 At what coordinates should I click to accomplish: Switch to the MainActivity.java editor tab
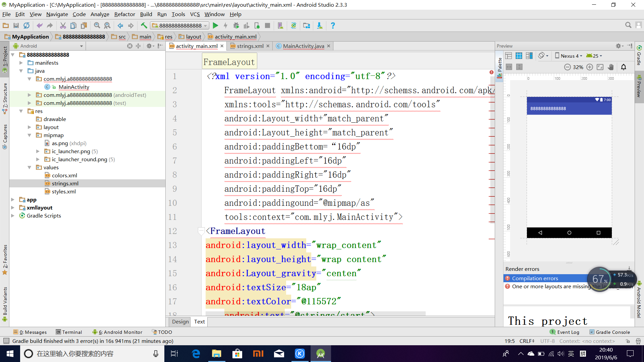(x=303, y=46)
